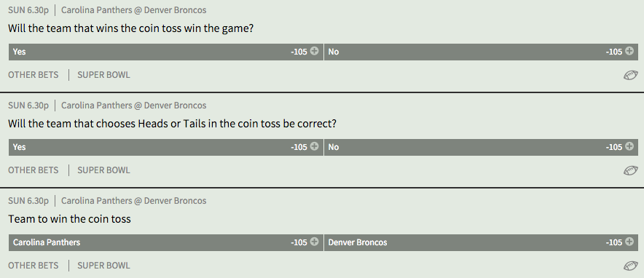
Task: Add Carolina Panthers coin toss plus icon
Action: [x=314, y=242]
